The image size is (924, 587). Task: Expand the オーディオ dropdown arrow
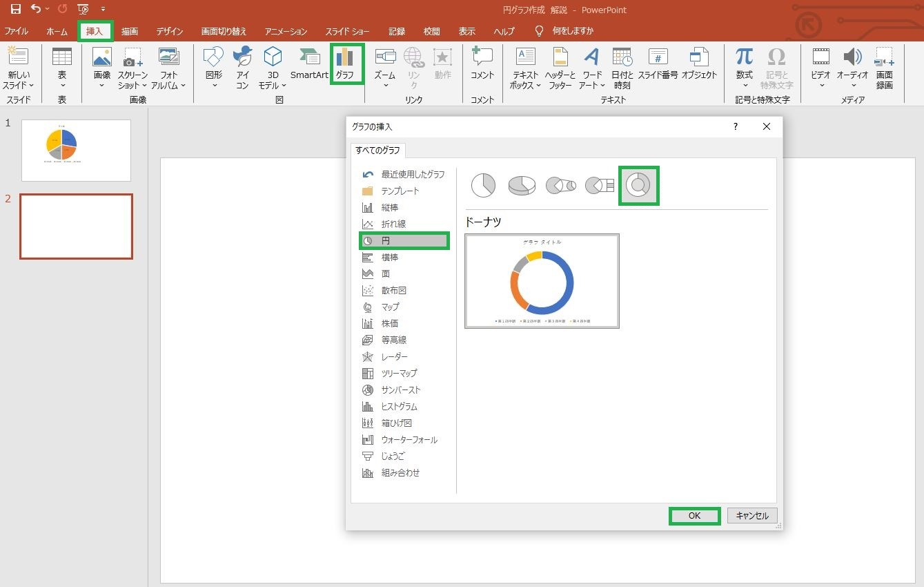pos(852,86)
